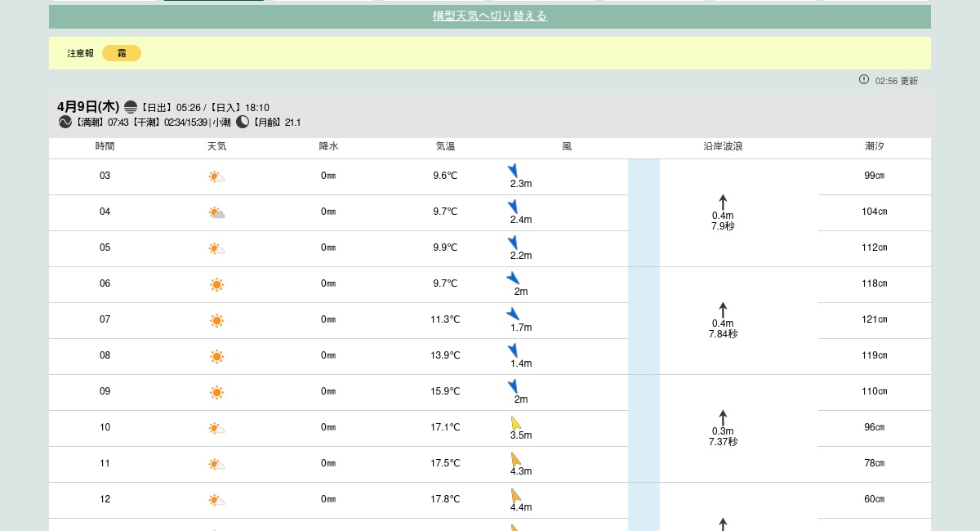Click the 17.1℃ temperature cell

click(445, 427)
